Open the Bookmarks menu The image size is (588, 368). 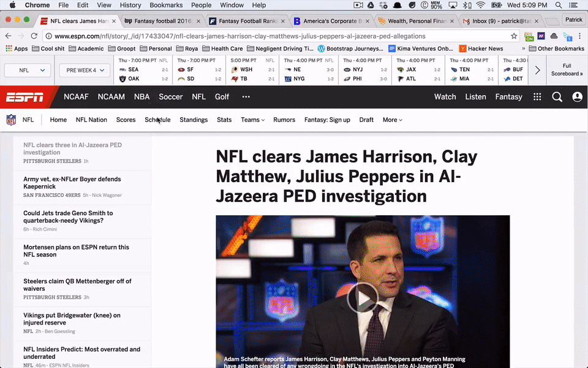point(166,5)
